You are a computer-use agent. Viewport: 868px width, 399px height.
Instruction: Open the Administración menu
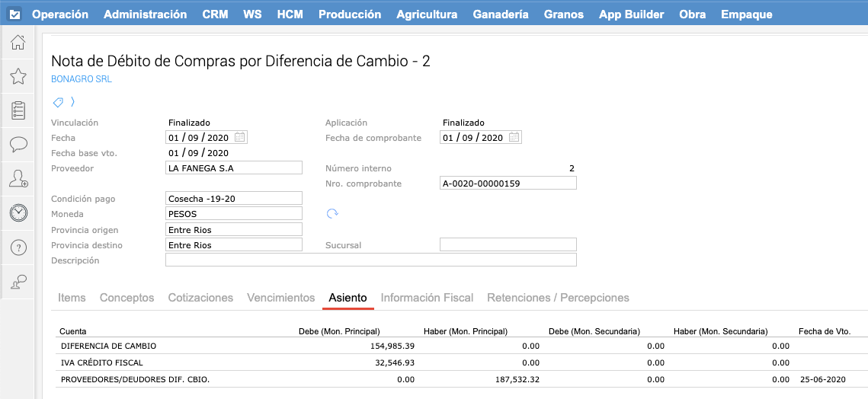point(145,14)
